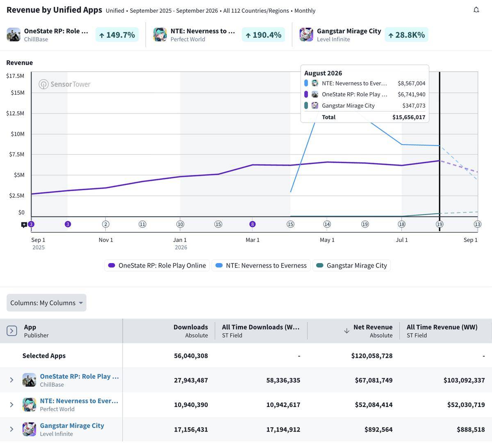The width and height of the screenshot is (492, 448).
Task: Click the alert bell icon
Action: click(x=476, y=10)
